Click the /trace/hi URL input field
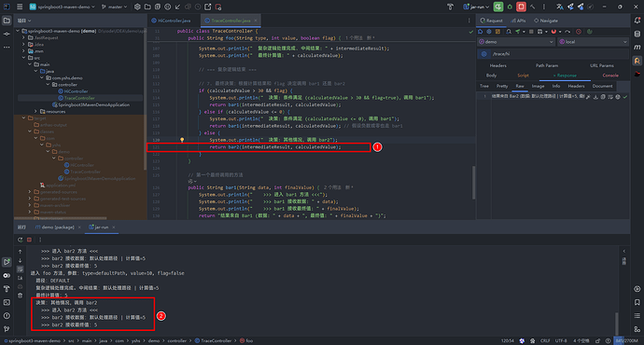The height and width of the screenshot is (345, 644). (x=559, y=54)
